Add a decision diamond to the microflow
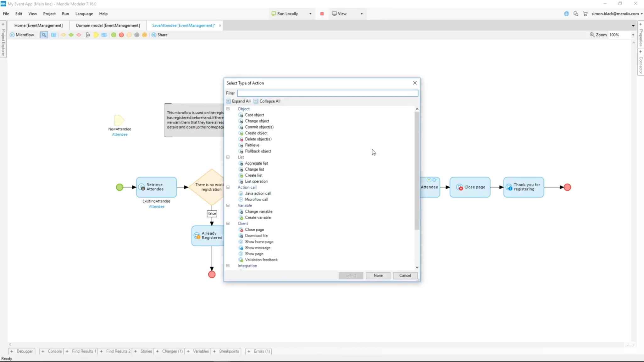 point(63,35)
